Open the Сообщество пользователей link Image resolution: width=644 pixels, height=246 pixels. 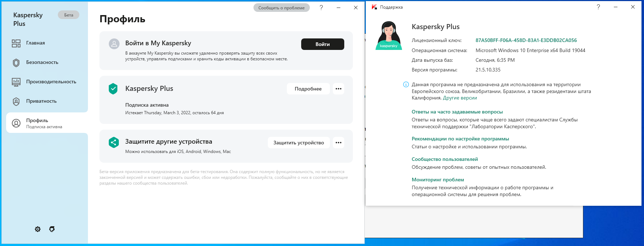(x=445, y=159)
